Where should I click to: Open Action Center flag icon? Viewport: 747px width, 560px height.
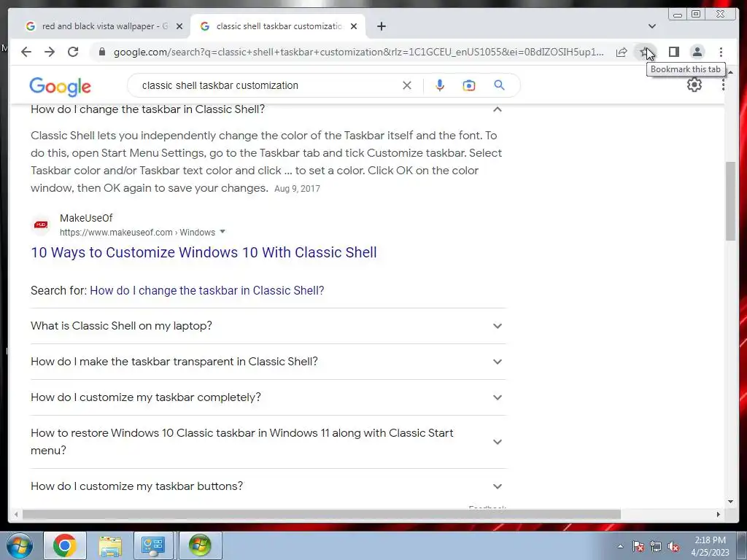point(638,546)
